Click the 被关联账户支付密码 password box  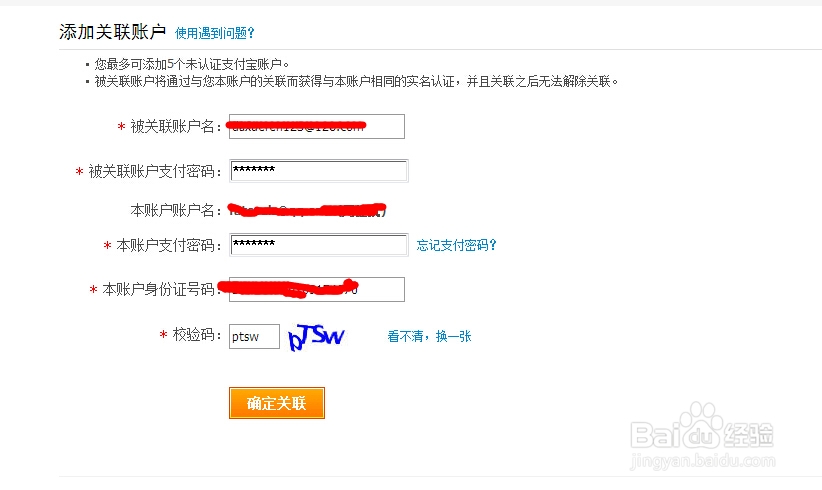(318, 171)
